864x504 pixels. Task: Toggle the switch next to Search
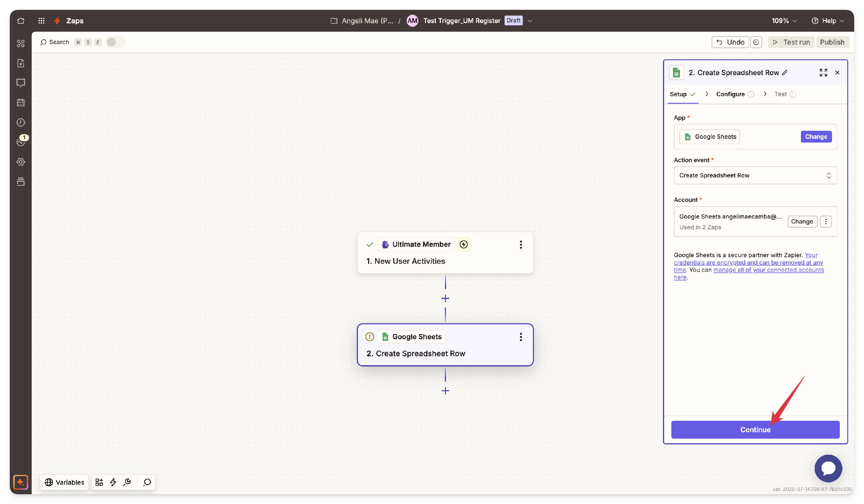coord(116,42)
